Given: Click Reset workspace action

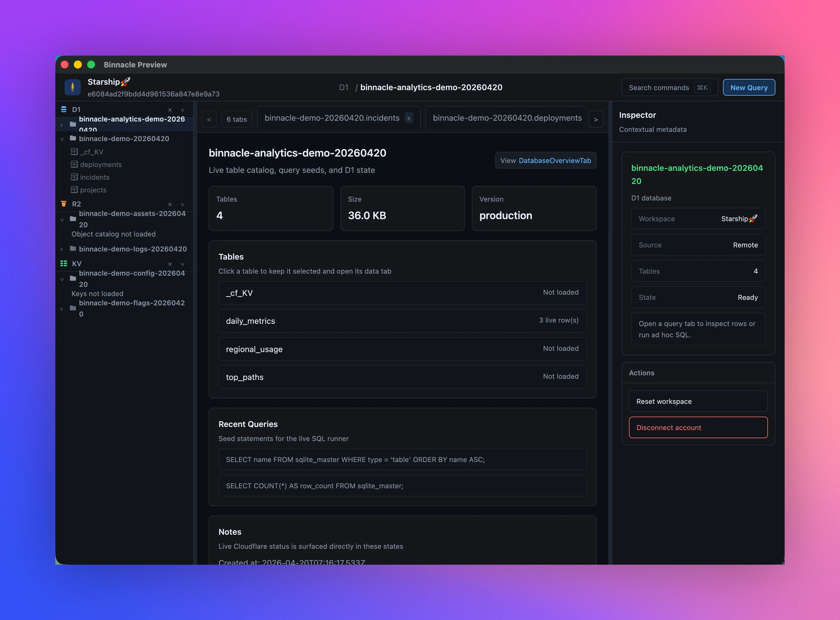Looking at the screenshot, I should 698,401.
